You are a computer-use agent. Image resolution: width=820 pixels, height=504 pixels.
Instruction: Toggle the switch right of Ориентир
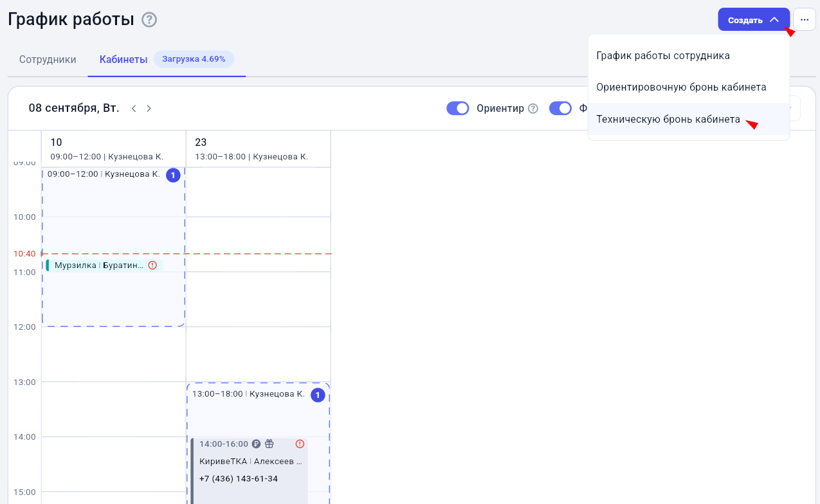click(560, 108)
